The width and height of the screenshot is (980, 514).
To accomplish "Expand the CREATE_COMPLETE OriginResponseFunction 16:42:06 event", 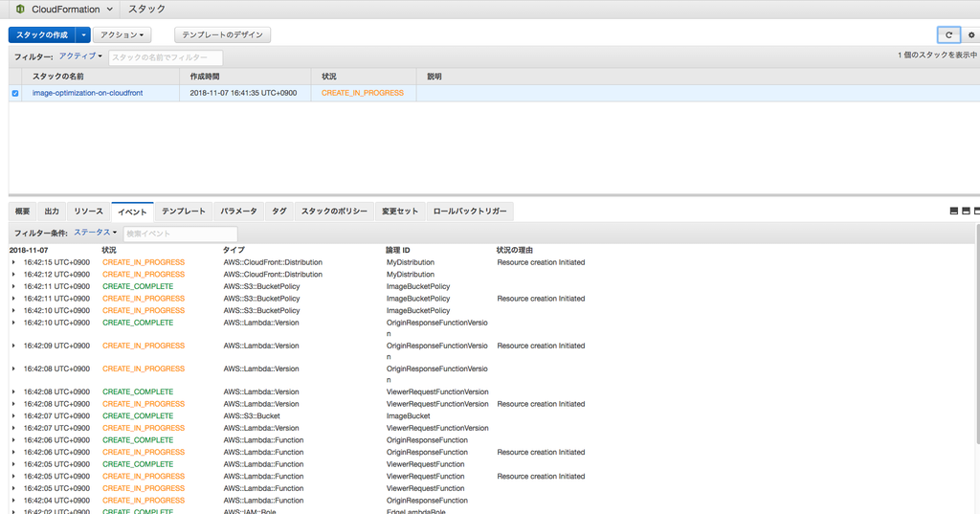I will 13,440.
